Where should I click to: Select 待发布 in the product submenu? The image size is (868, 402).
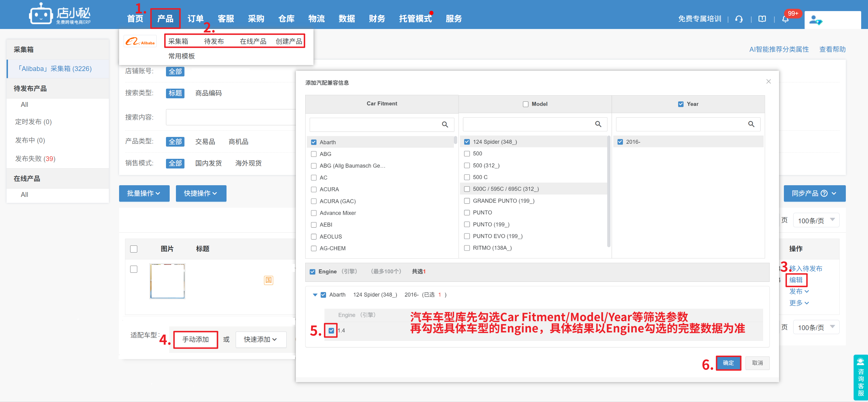(x=214, y=41)
